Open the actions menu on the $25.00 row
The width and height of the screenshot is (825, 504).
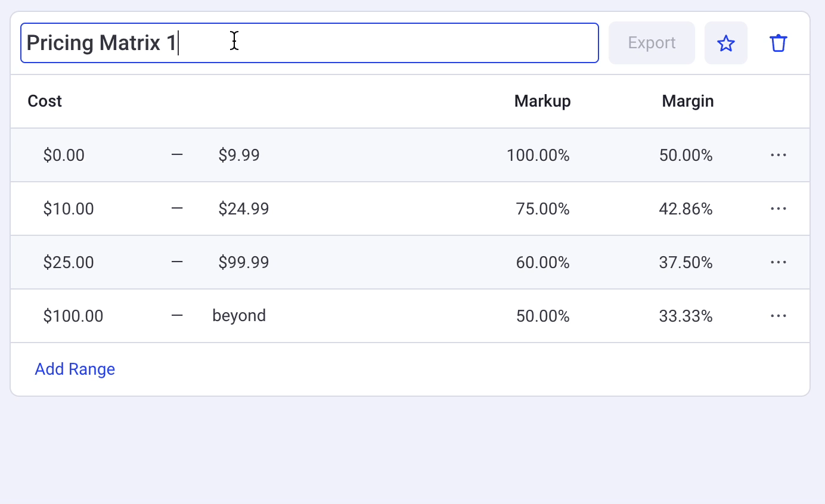(x=779, y=262)
